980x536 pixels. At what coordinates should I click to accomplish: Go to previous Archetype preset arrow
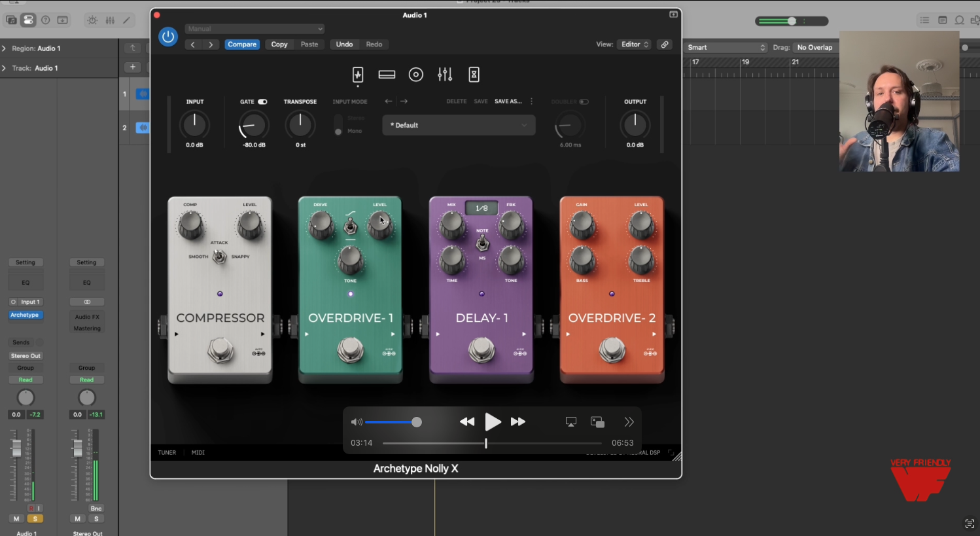tap(389, 101)
